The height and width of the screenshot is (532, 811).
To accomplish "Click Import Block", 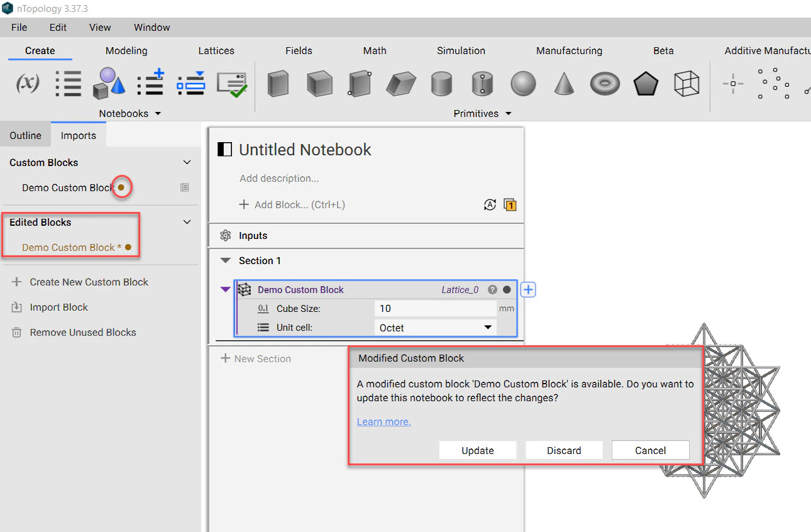I will coord(50,307).
